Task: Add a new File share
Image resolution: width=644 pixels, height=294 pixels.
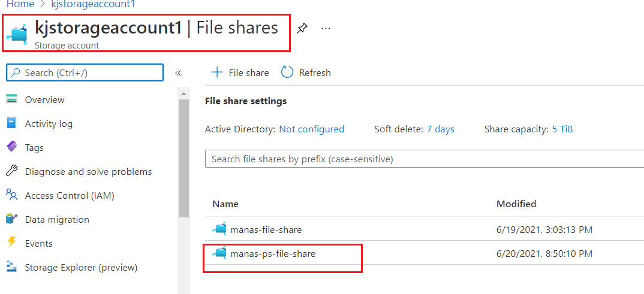Action: click(x=240, y=72)
